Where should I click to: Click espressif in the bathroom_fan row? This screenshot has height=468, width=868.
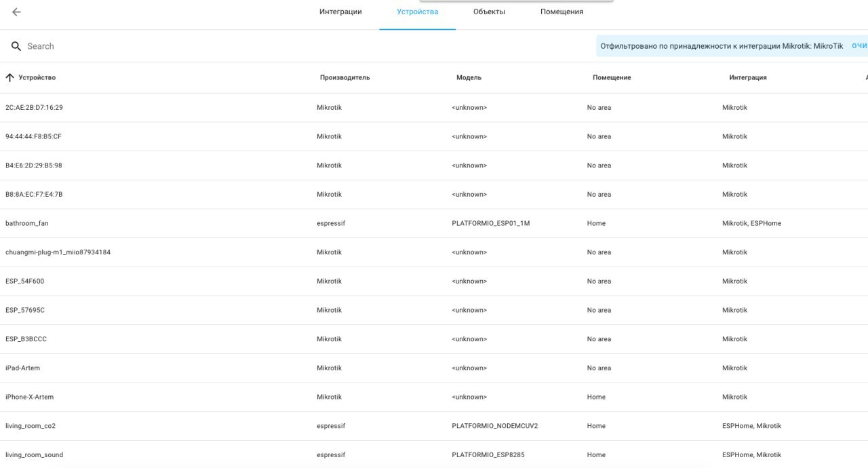point(331,223)
